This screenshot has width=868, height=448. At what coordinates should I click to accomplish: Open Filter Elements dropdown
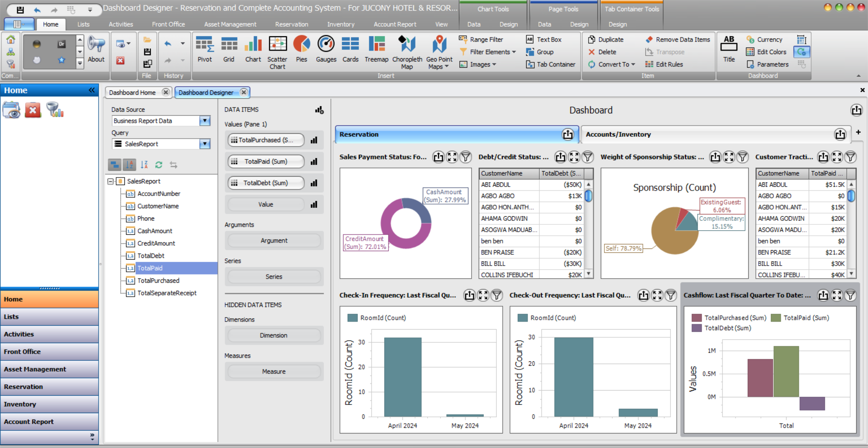487,52
